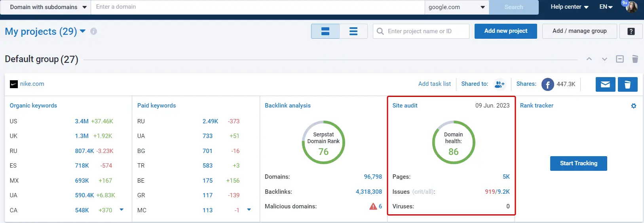Click the info icon beside My projects

93,31
